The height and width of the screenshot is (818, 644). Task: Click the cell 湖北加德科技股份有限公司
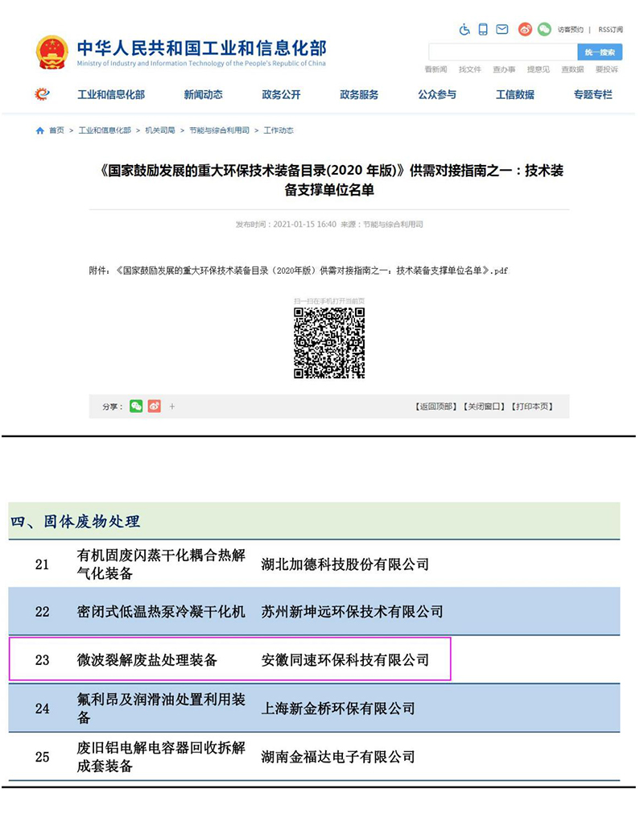[x=345, y=564]
